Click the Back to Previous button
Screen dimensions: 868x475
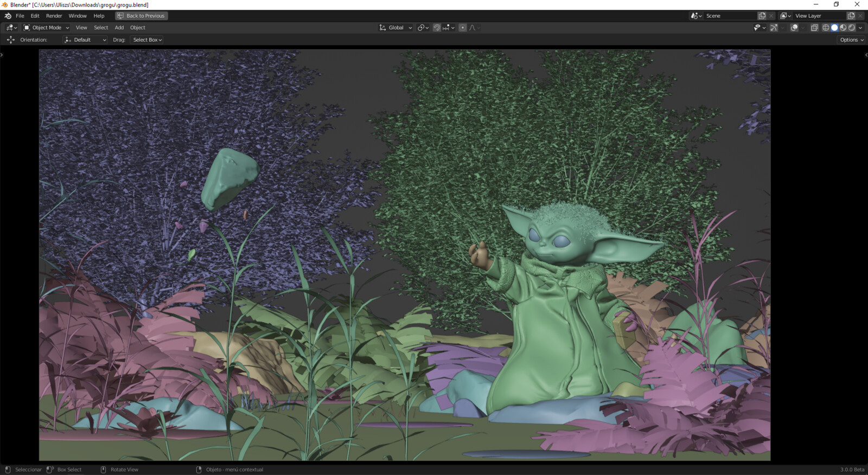141,16
